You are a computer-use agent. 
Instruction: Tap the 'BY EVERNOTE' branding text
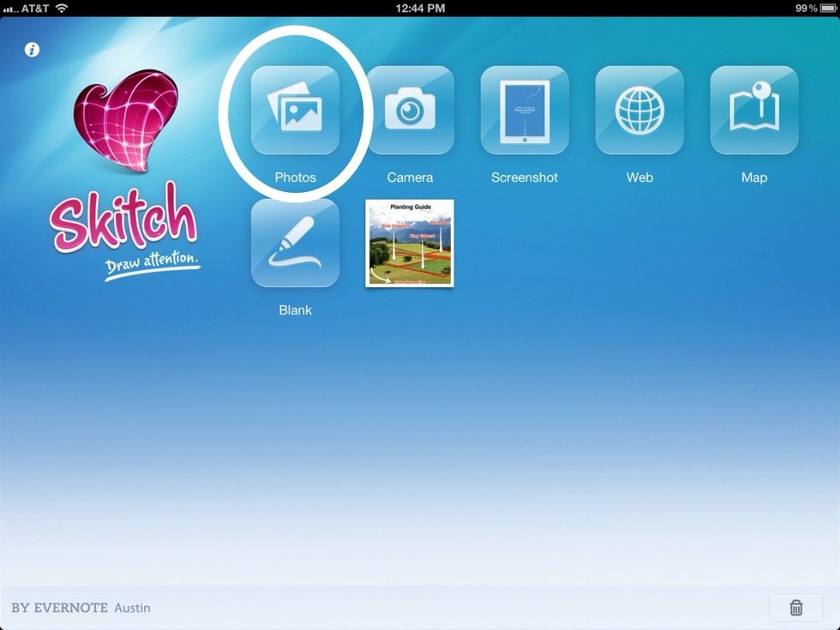(x=59, y=608)
